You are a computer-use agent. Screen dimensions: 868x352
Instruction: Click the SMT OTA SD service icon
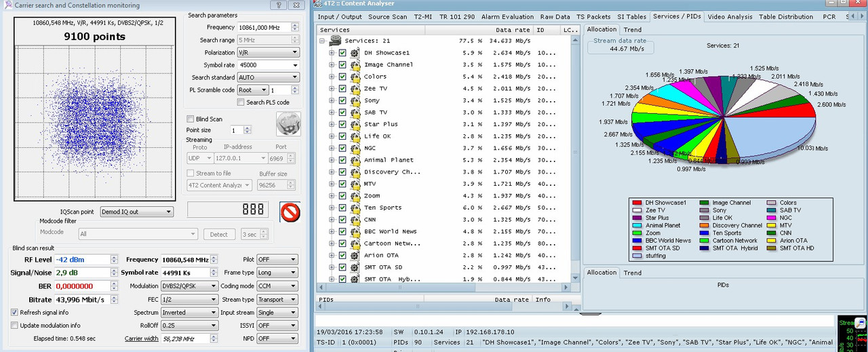[x=355, y=267]
